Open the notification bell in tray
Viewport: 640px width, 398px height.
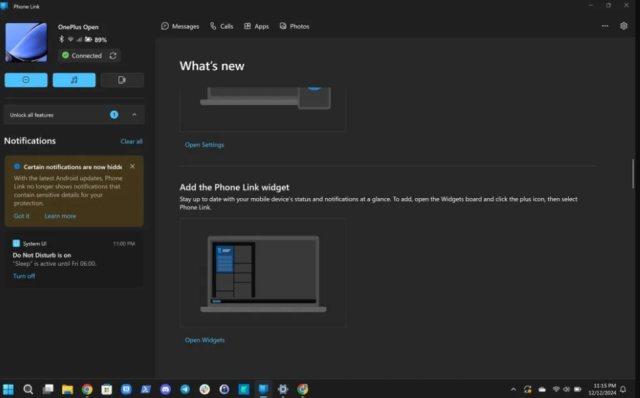pos(623,389)
